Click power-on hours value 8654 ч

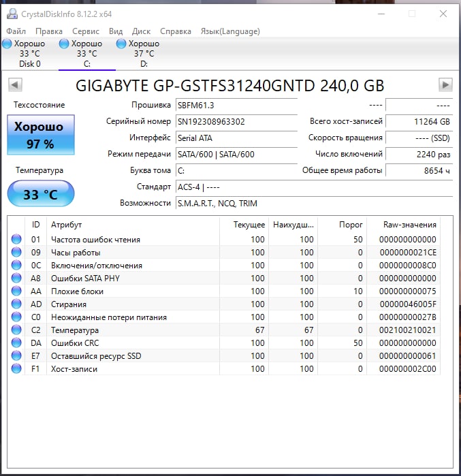(x=419, y=171)
